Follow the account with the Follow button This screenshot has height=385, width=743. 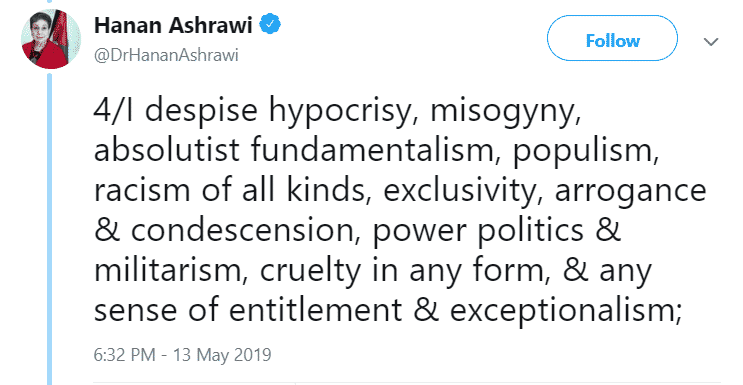(x=613, y=40)
